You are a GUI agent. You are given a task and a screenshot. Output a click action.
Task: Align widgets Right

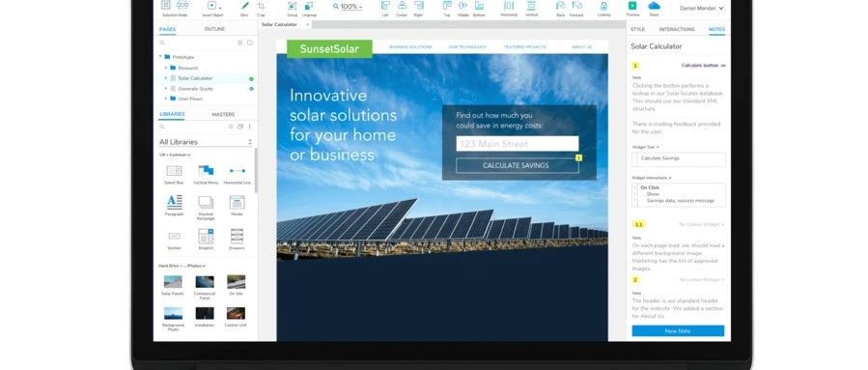[418, 8]
